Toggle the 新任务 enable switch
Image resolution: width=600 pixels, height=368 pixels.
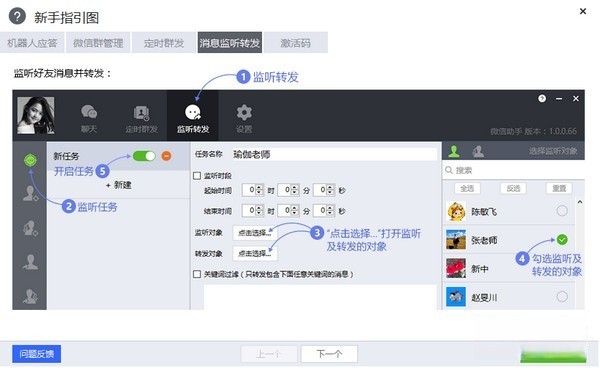(144, 156)
